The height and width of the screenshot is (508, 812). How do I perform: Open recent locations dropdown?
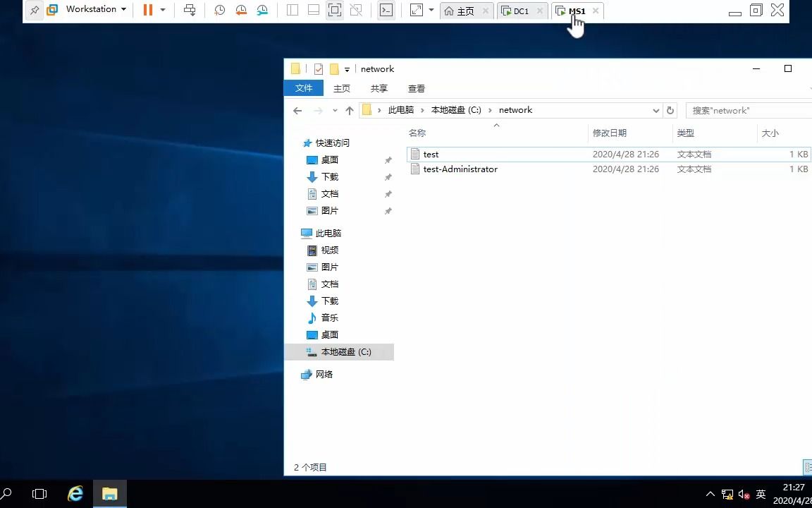[x=335, y=110]
